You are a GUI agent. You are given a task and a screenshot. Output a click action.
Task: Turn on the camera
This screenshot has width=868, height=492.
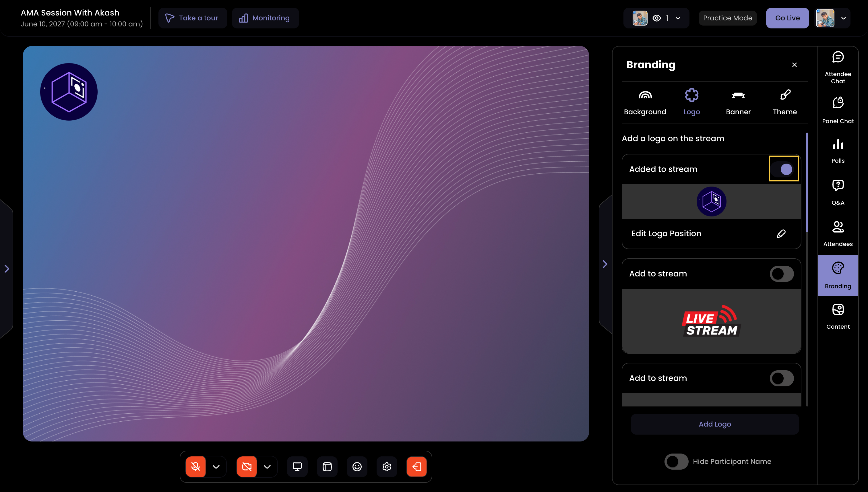coord(247,467)
